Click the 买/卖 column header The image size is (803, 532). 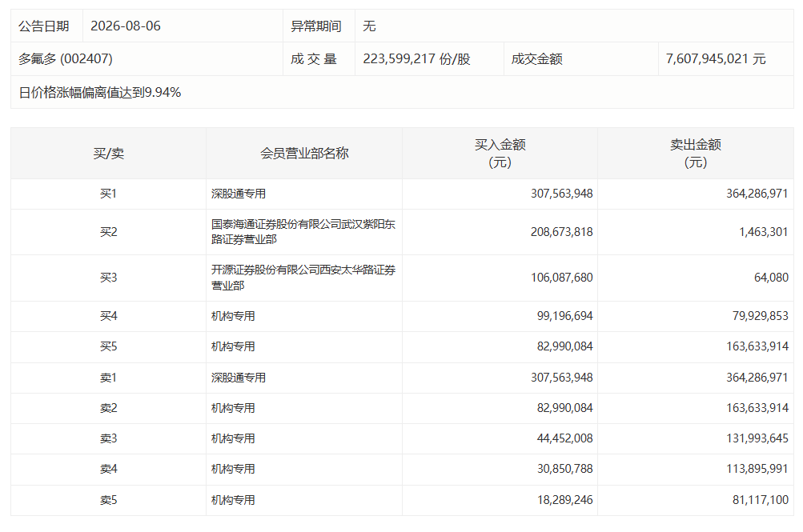pos(109,154)
